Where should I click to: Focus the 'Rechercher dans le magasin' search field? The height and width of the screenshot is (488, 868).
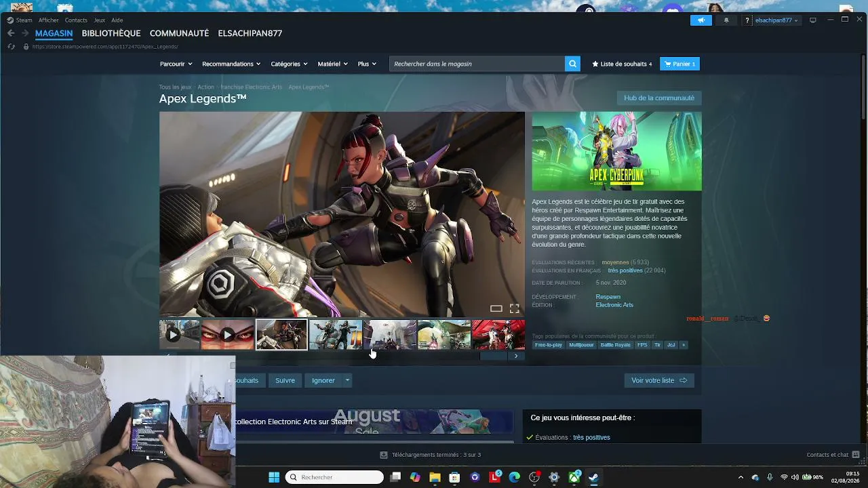pyautogui.click(x=477, y=64)
